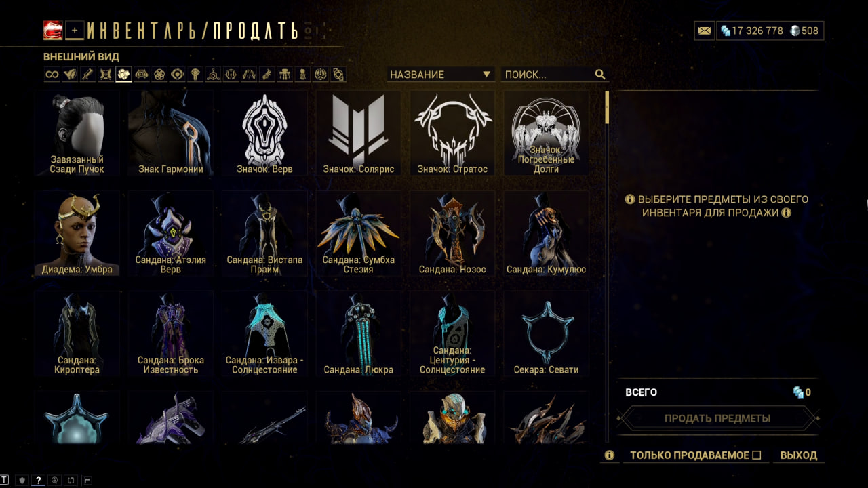Click the Продать предметы button
This screenshot has width=868, height=488.
coord(717,418)
